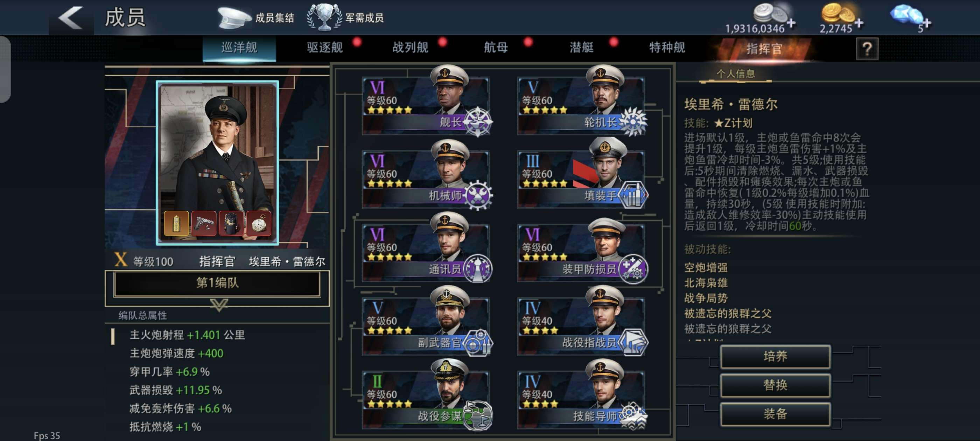Go back using the left arrow icon

pos(71,17)
